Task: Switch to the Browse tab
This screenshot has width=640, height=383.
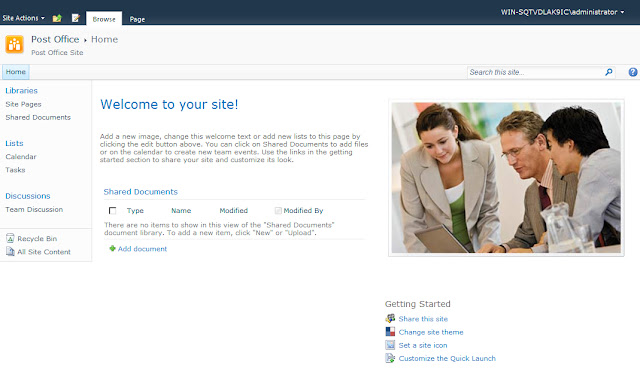Action: click(104, 19)
